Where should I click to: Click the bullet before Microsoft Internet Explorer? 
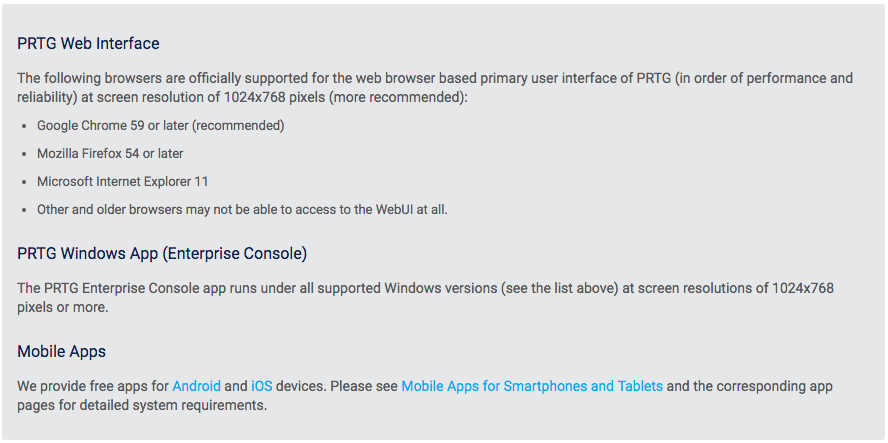click(24, 182)
